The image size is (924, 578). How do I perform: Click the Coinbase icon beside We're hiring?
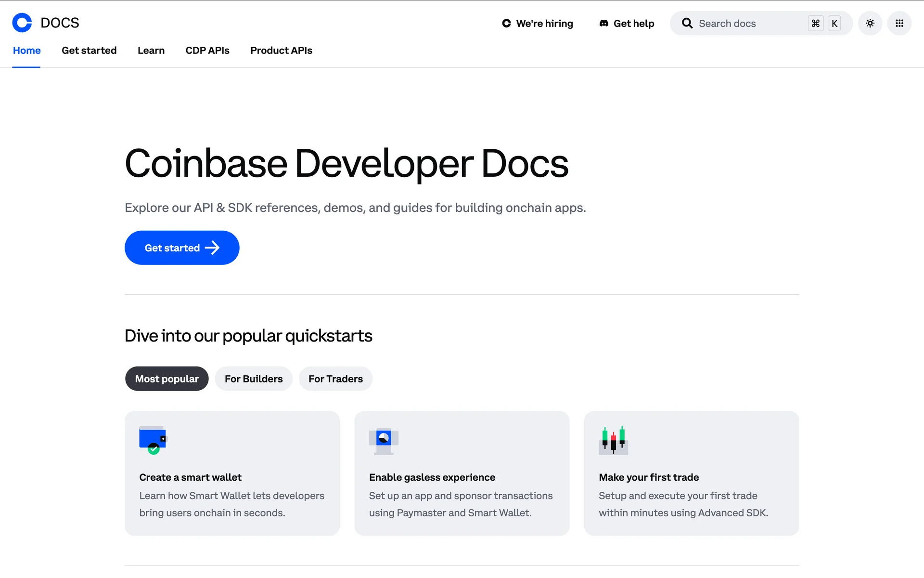click(506, 23)
